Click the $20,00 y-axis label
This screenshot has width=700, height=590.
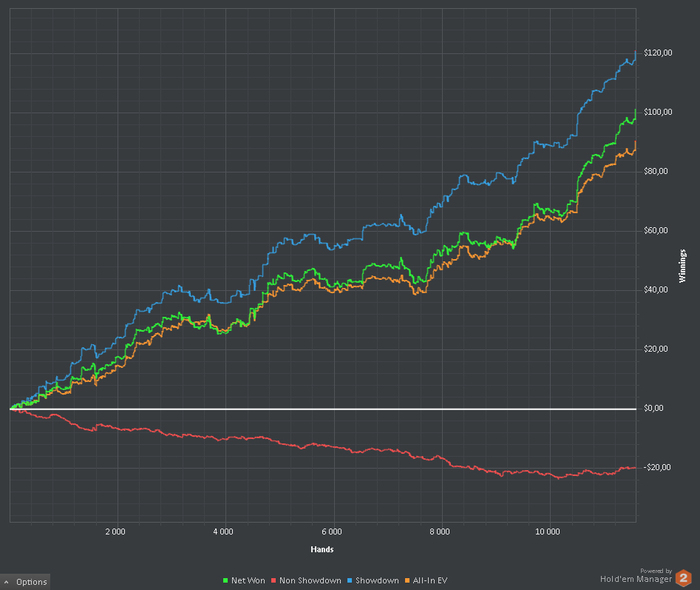pyautogui.click(x=656, y=349)
